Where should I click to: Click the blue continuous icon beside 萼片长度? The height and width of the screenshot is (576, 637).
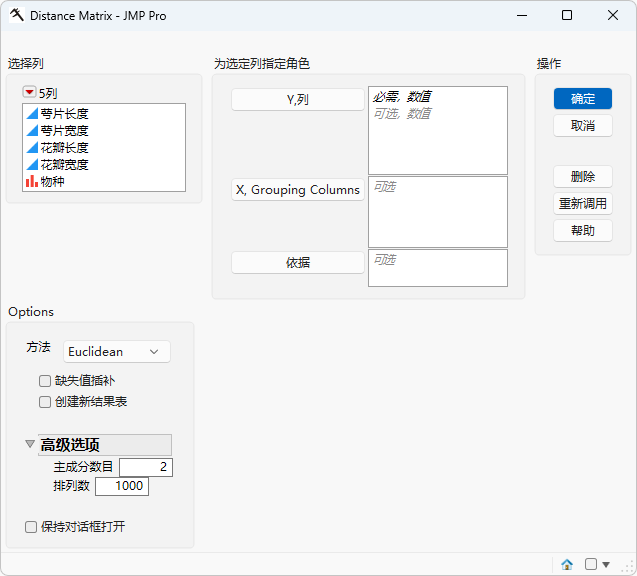(x=32, y=114)
